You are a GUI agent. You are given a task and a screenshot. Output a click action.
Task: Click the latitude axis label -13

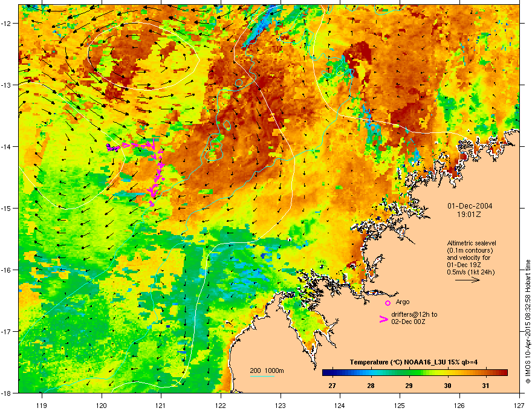click(x=7, y=85)
